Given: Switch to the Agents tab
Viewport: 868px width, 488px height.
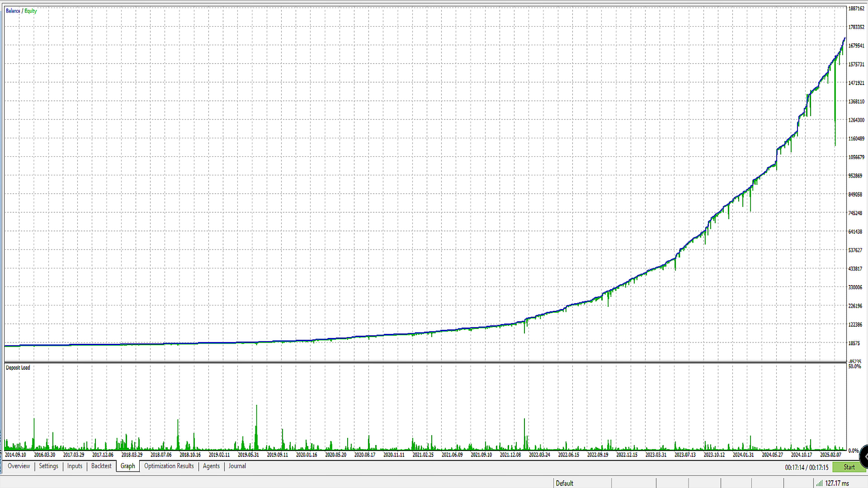Looking at the screenshot, I should click(x=211, y=466).
